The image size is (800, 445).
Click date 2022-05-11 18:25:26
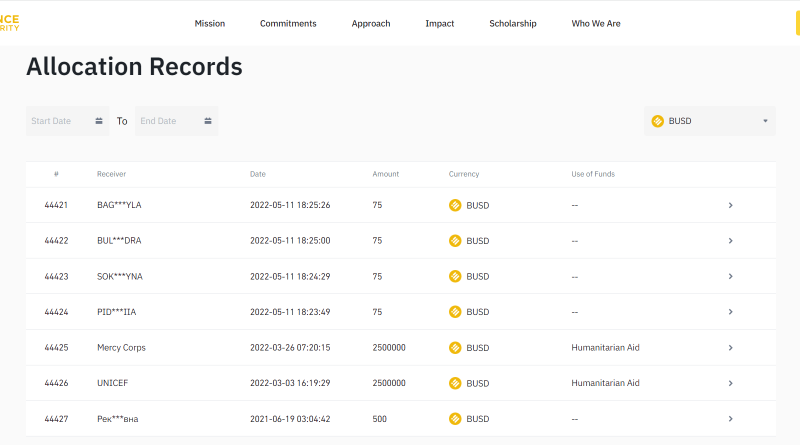(x=290, y=205)
